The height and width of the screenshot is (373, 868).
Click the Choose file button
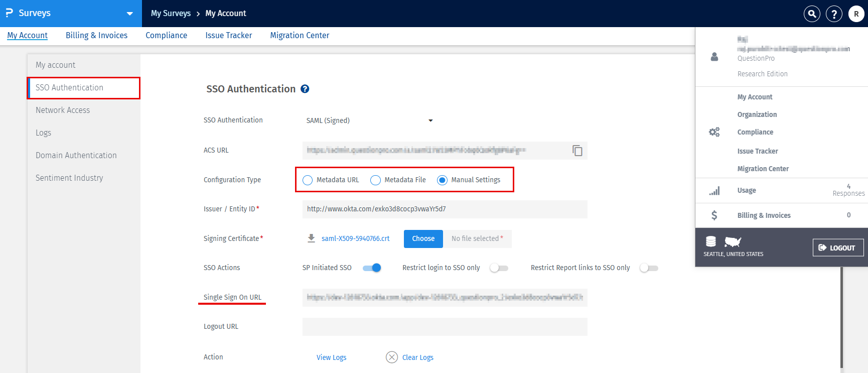coord(423,239)
